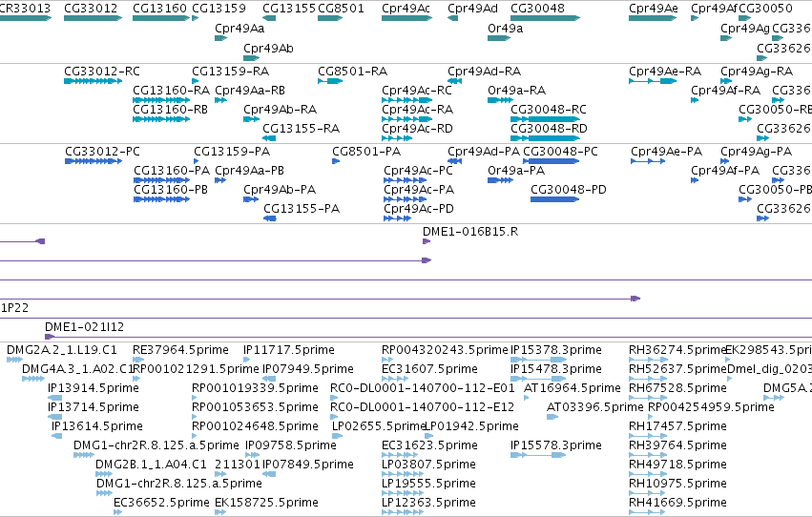
Task: Open EST IP13914.5prime
Action: point(94,388)
